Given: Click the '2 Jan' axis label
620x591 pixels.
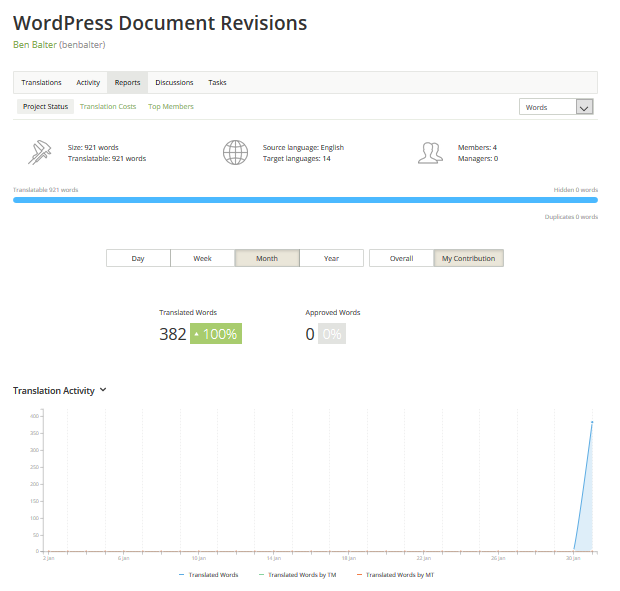Looking at the screenshot, I should click(49, 558).
